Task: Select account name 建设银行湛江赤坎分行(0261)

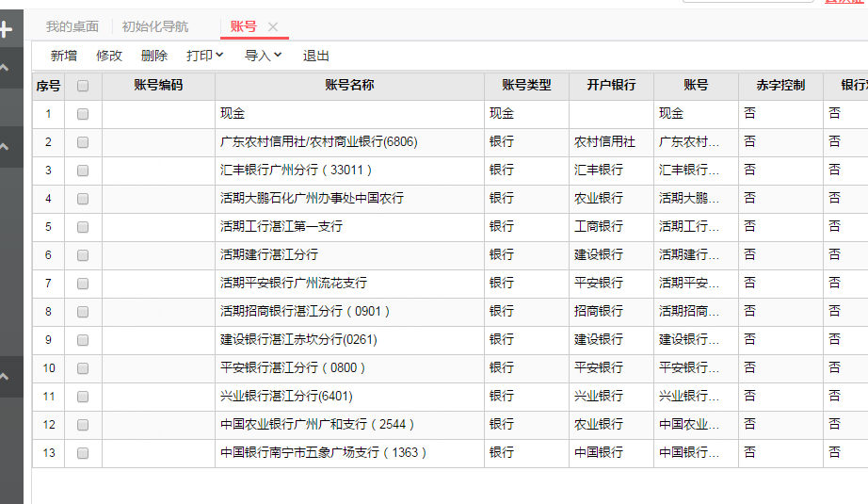Action: point(299,339)
